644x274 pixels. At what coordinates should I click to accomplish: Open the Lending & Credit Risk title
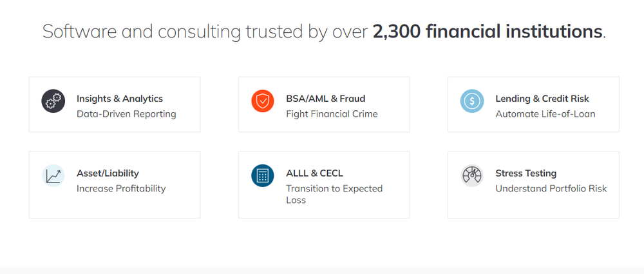pos(542,99)
